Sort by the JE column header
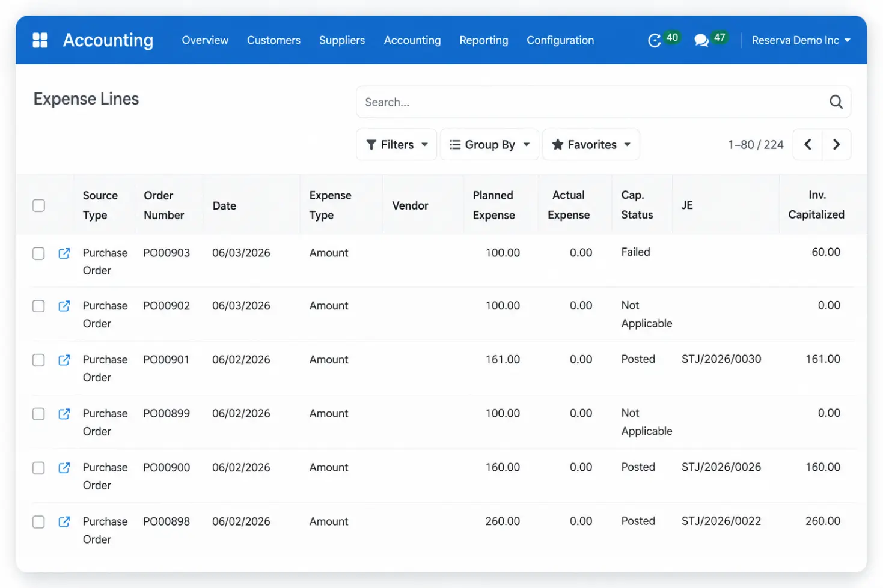883x588 pixels. coord(687,205)
